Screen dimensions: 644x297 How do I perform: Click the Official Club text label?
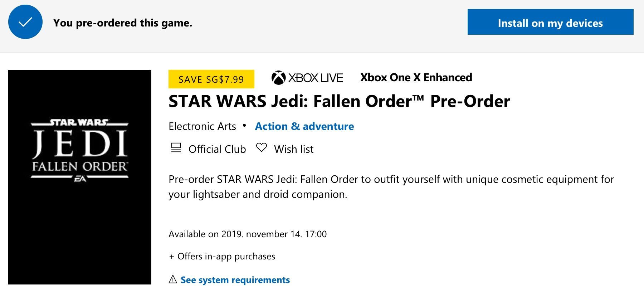click(217, 149)
